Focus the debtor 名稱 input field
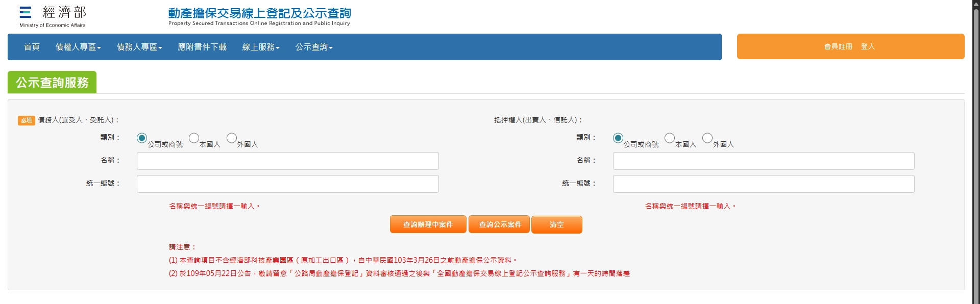 point(287,161)
